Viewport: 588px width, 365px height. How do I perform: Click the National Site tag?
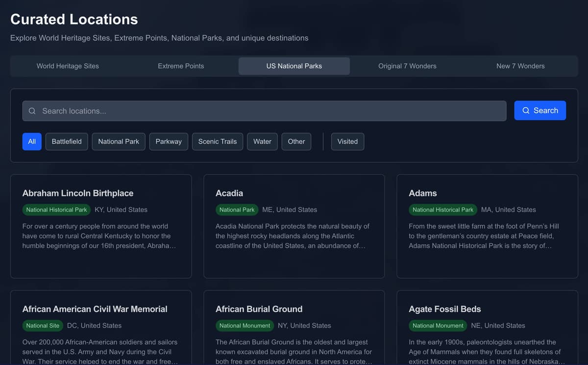pyautogui.click(x=43, y=325)
